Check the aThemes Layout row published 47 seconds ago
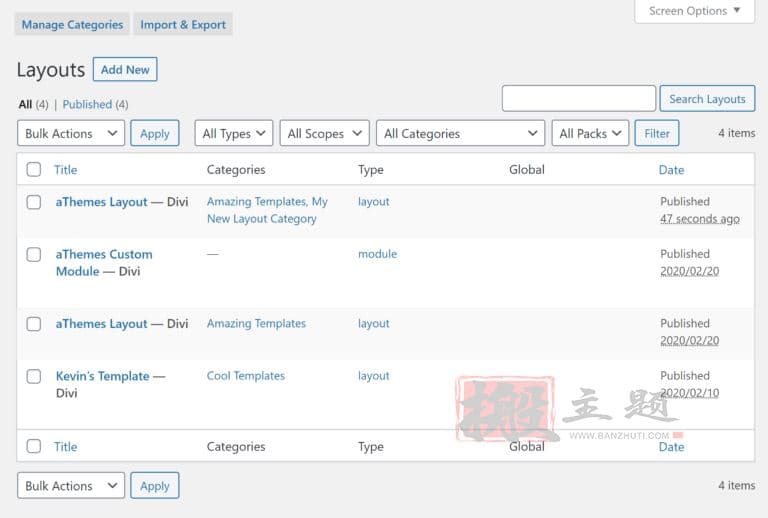Image resolution: width=768 pixels, height=518 pixels. pyautogui.click(x=34, y=202)
